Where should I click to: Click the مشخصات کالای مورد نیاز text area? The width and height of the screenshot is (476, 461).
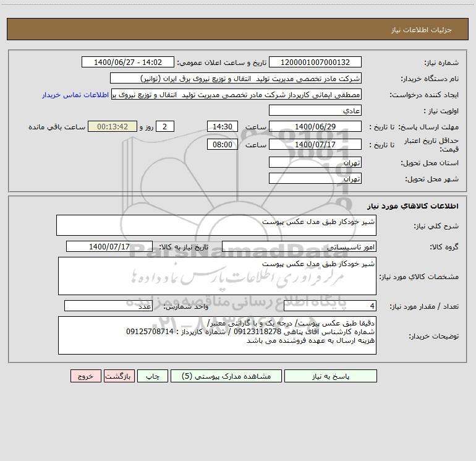click(217, 276)
